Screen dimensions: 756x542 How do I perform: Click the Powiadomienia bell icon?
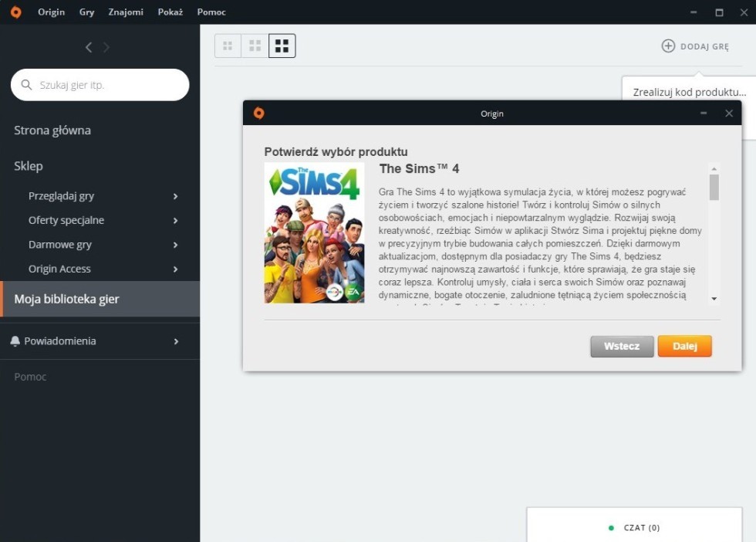click(x=15, y=341)
